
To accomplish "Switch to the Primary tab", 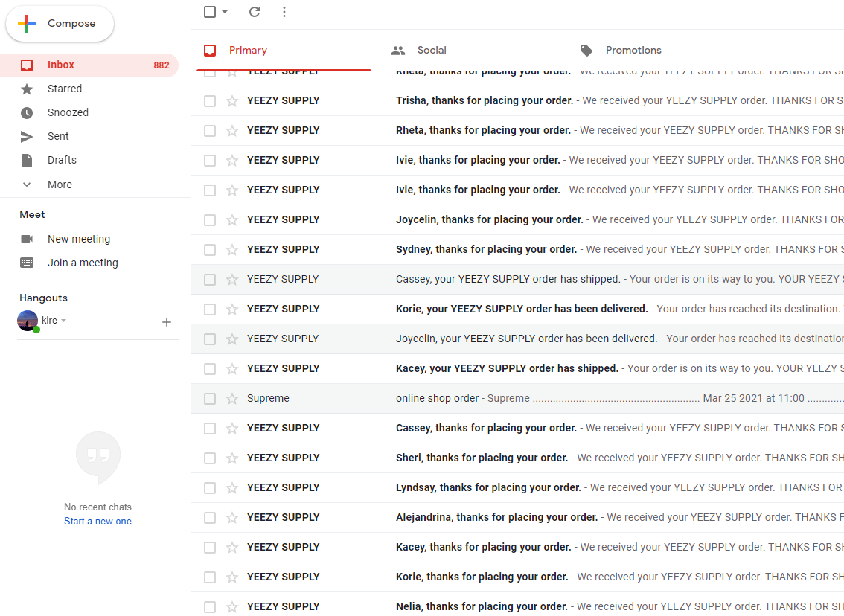I will pyautogui.click(x=284, y=51).
